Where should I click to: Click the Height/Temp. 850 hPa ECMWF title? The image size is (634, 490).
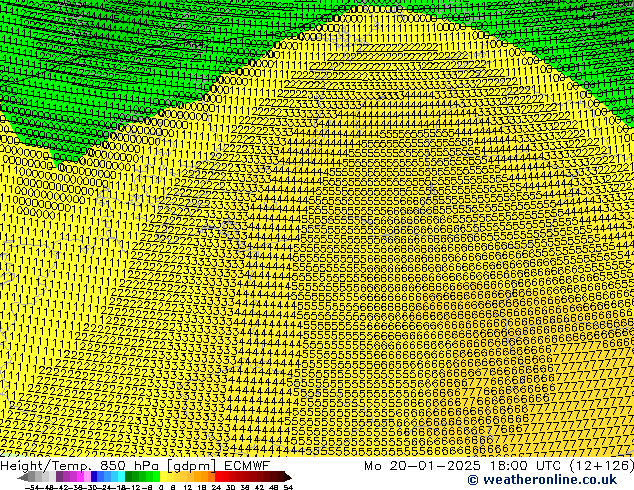pos(135,466)
